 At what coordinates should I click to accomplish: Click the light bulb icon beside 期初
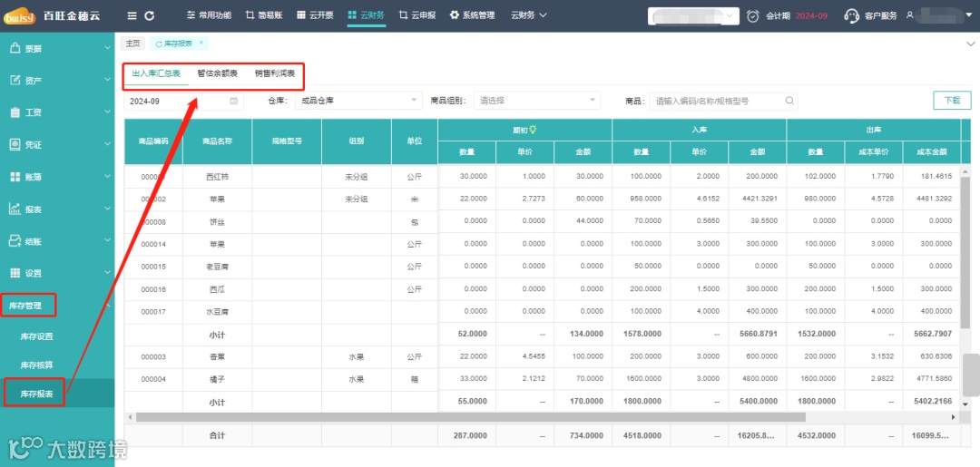534,130
